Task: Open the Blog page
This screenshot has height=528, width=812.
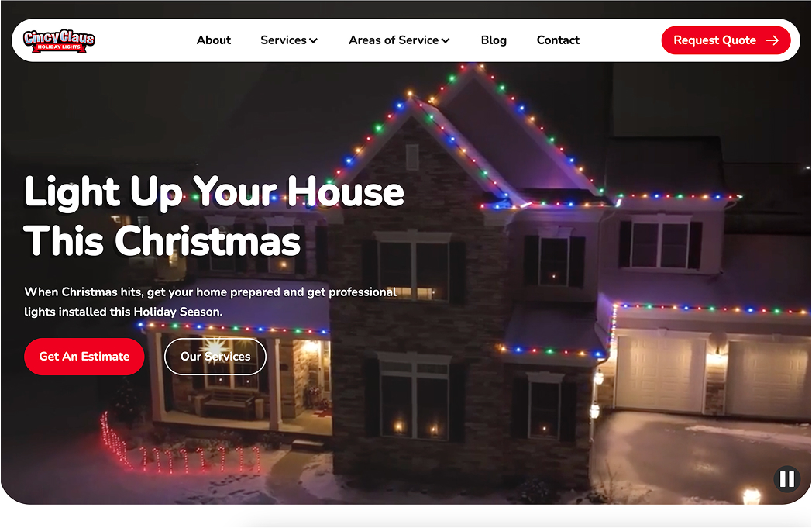Action: click(x=494, y=40)
